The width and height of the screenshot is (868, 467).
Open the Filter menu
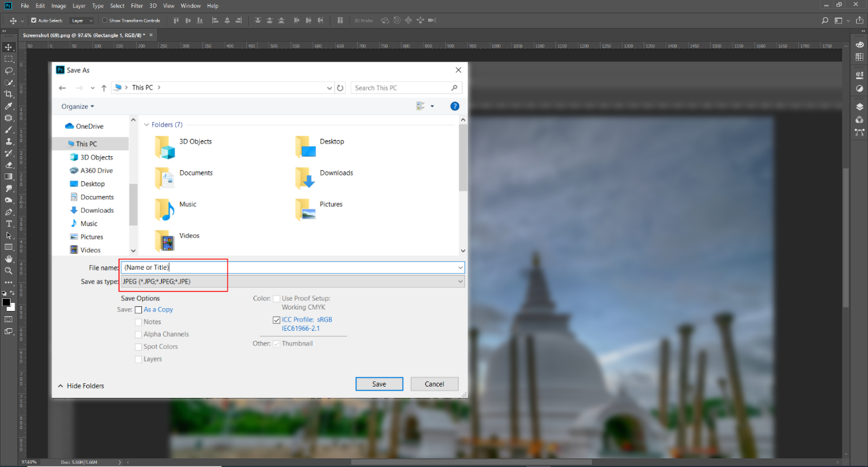137,6
